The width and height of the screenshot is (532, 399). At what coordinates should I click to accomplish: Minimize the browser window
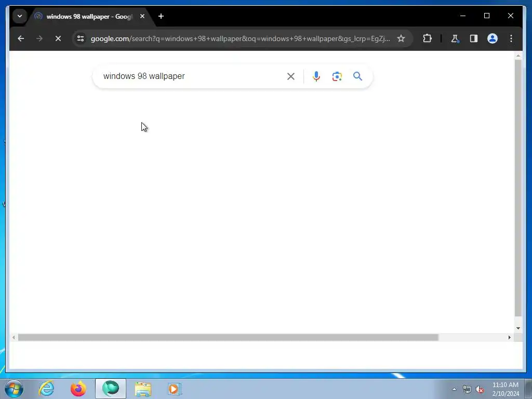pos(463,16)
